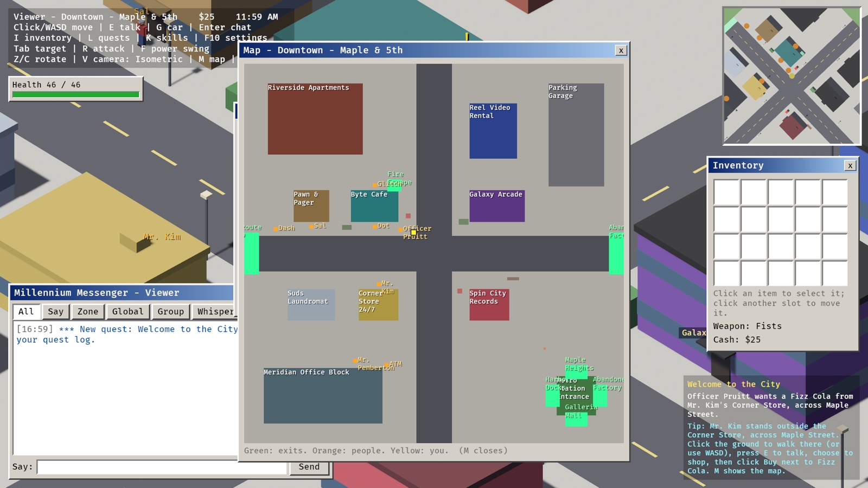Switch to the All chat tab
Viewport: 868px width, 488px height.
click(x=26, y=312)
